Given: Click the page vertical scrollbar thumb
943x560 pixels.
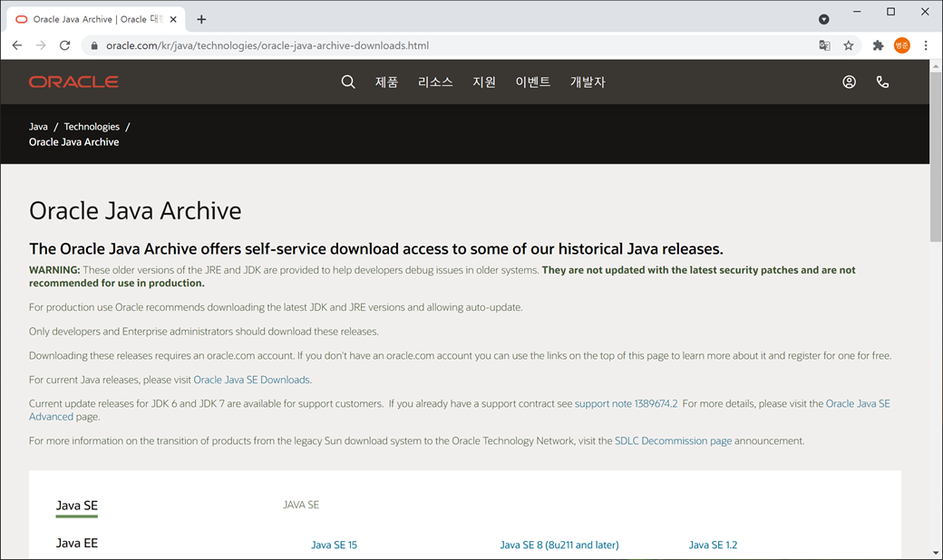Looking at the screenshot, I should [x=935, y=158].
